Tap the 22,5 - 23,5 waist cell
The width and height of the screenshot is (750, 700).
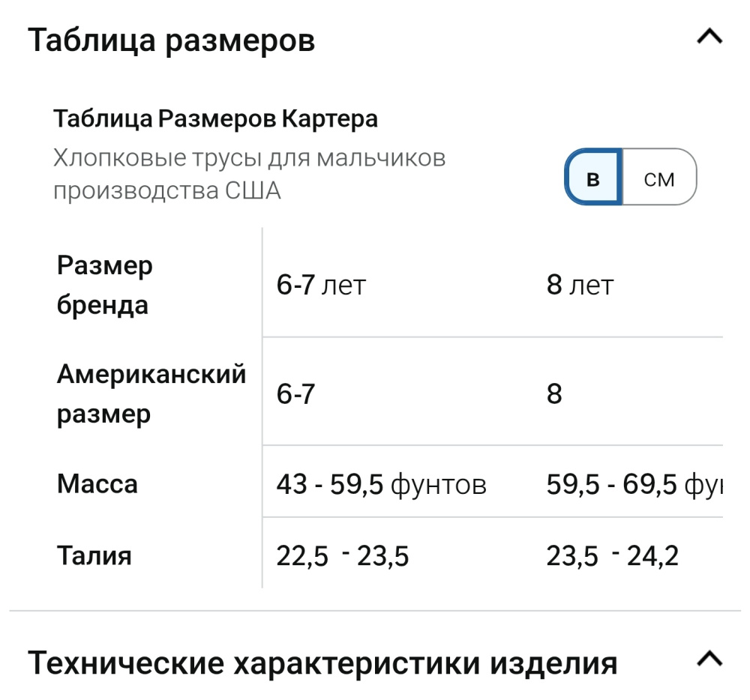(343, 556)
